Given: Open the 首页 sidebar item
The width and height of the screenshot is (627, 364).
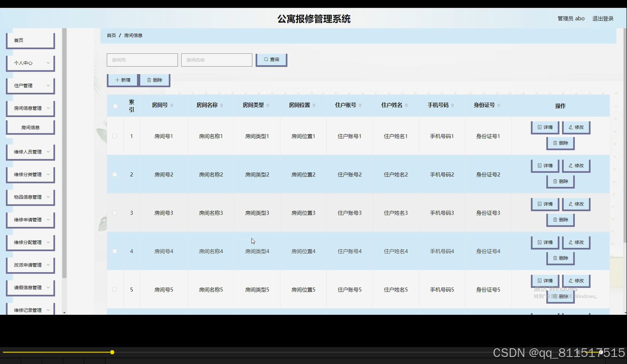Looking at the screenshot, I should coord(30,41).
